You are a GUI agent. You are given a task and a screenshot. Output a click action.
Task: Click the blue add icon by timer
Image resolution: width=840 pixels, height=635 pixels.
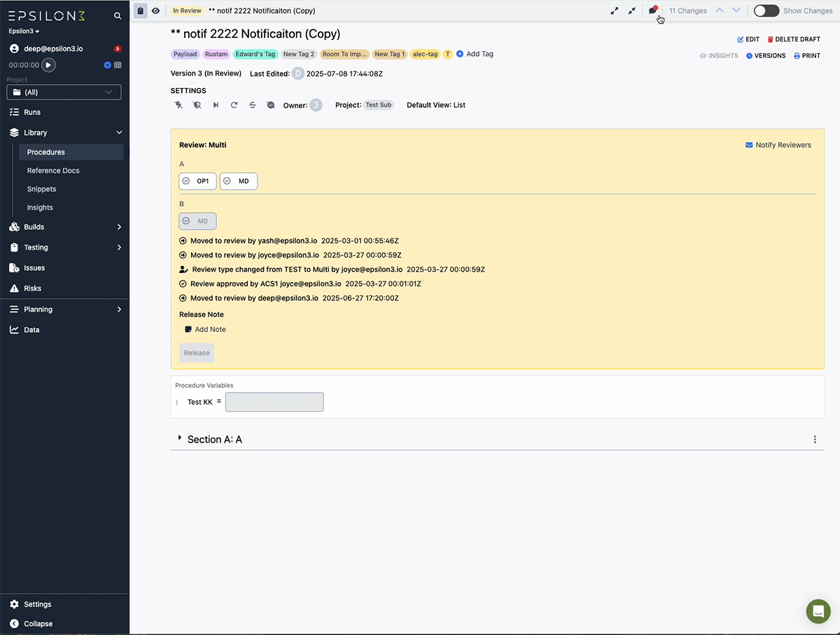pos(107,64)
